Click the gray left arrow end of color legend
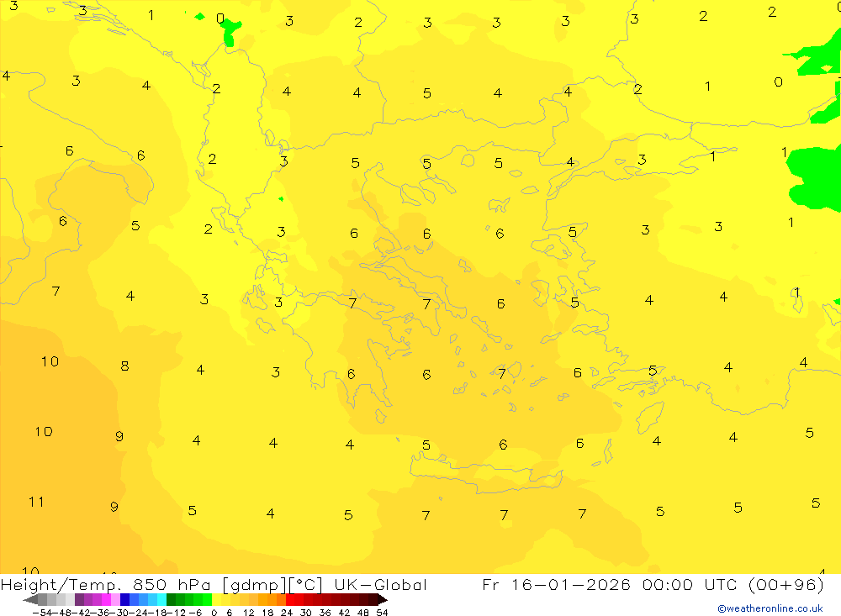This screenshot has height=616, width=841. [30, 600]
